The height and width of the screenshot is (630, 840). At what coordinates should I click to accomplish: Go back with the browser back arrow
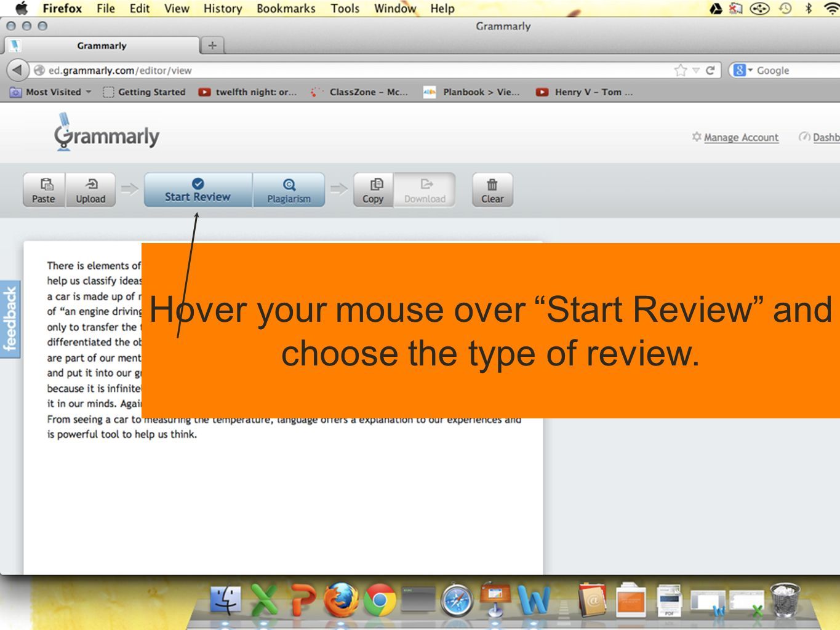coord(18,70)
